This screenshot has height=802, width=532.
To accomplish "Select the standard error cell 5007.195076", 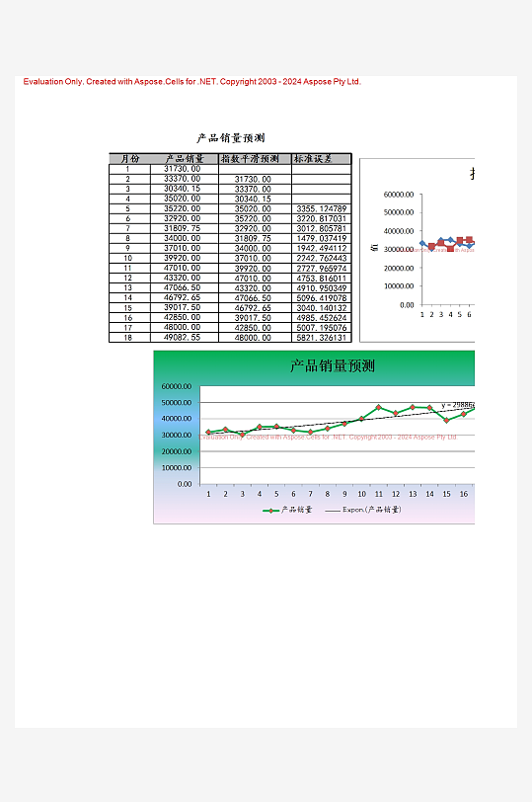I will (x=322, y=327).
